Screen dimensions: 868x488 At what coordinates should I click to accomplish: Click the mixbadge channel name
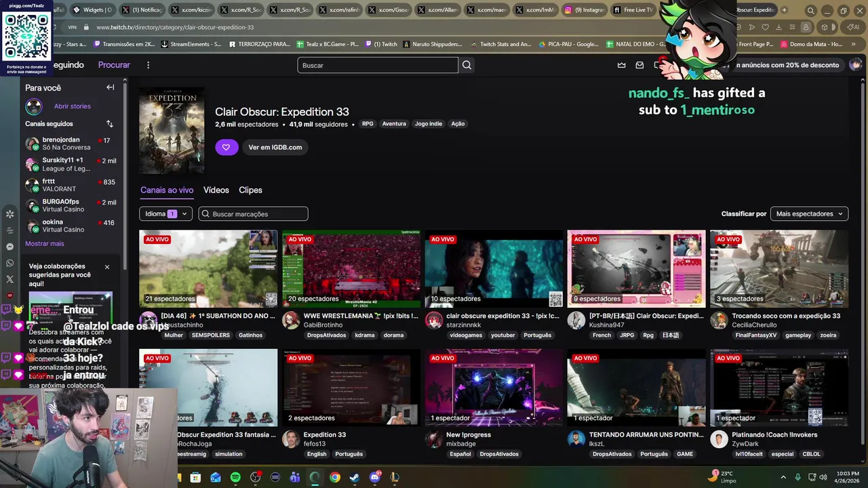coord(461,444)
